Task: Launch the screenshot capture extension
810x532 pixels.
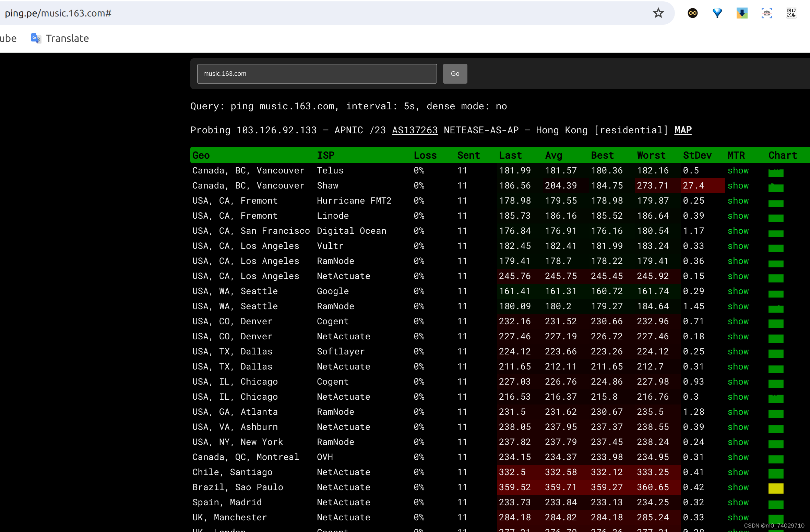Action: click(x=766, y=13)
